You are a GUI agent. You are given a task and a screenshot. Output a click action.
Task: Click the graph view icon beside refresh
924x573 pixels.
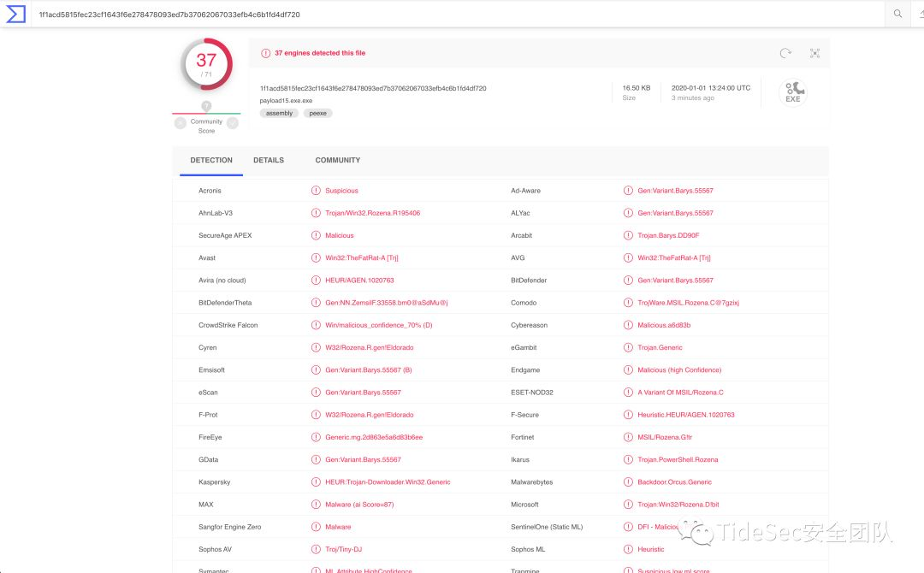click(x=815, y=53)
